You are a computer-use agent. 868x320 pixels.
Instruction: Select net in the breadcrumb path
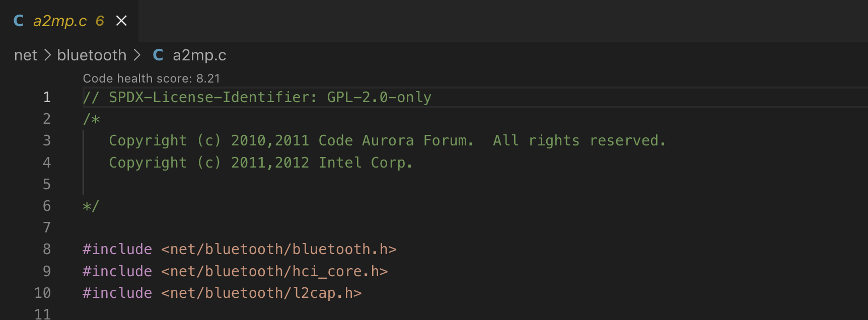[x=25, y=55]
